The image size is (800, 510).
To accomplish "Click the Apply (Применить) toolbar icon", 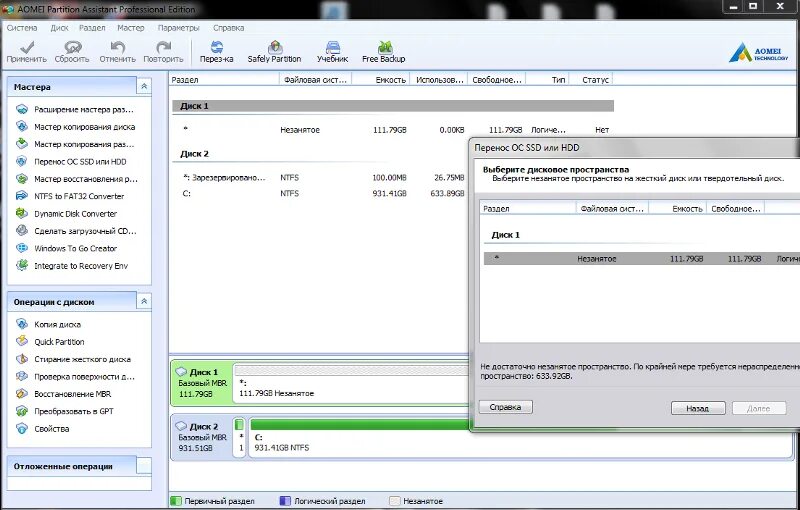I will 27,47.
